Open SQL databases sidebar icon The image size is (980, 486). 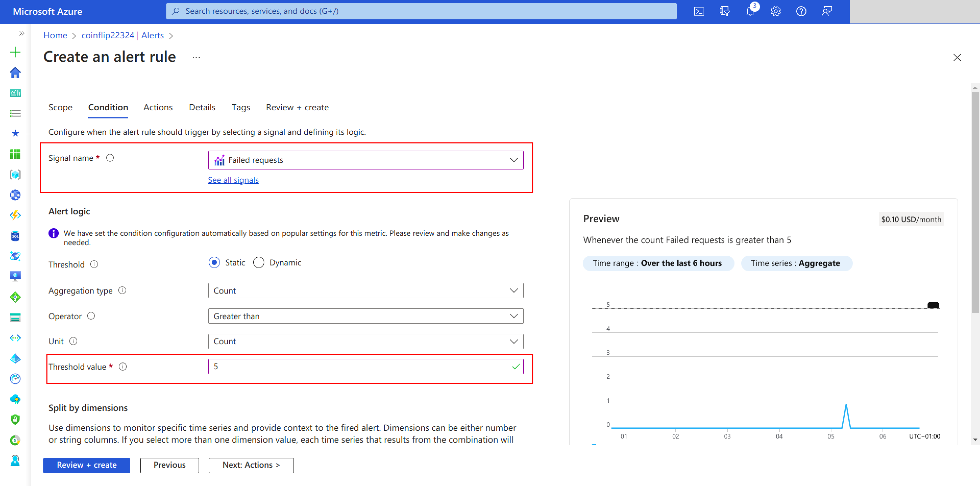[x=15, y=236]
